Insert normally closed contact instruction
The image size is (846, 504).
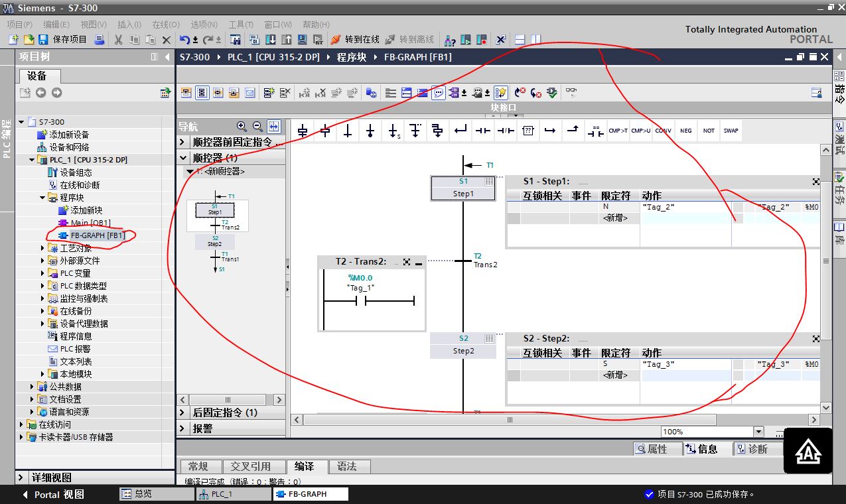(x=506, y=131)
